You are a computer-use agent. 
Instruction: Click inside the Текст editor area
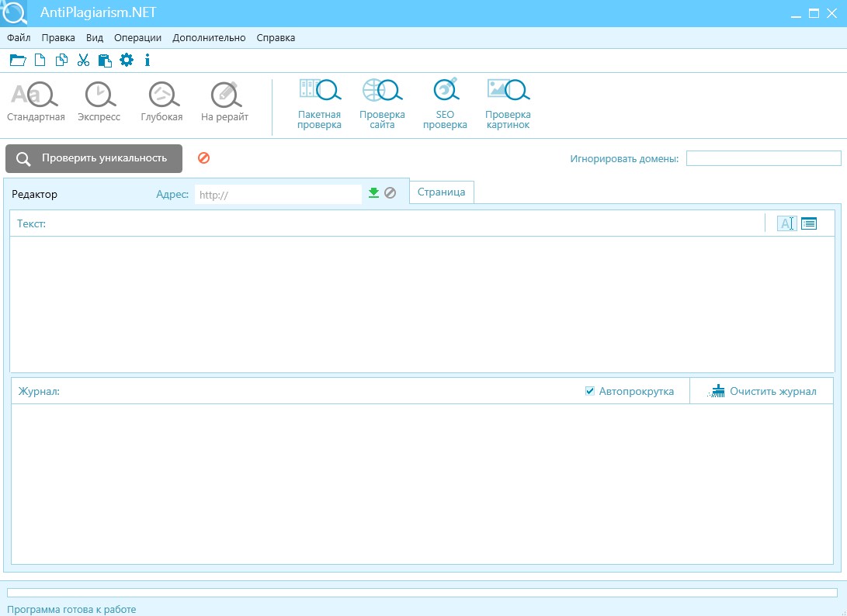pos(422,304)
